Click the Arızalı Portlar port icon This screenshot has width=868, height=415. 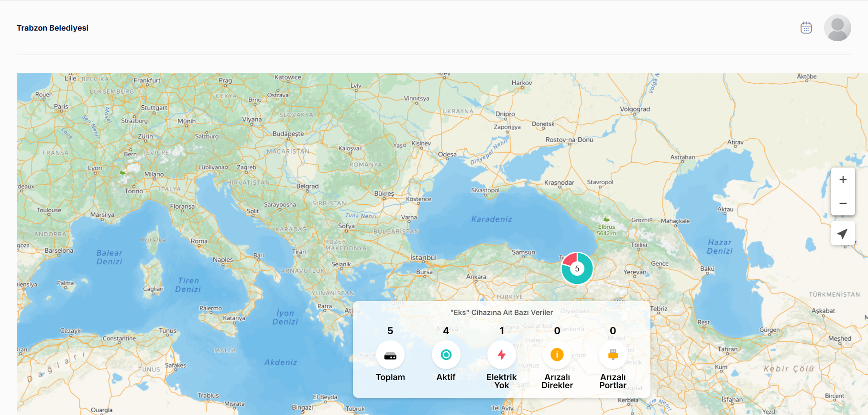[x=613, y=355]
